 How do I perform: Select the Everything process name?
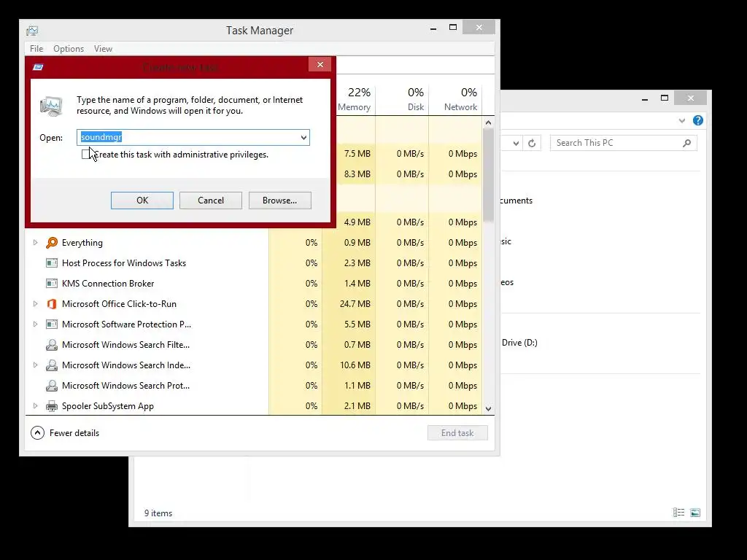click(x=82, y=243)
